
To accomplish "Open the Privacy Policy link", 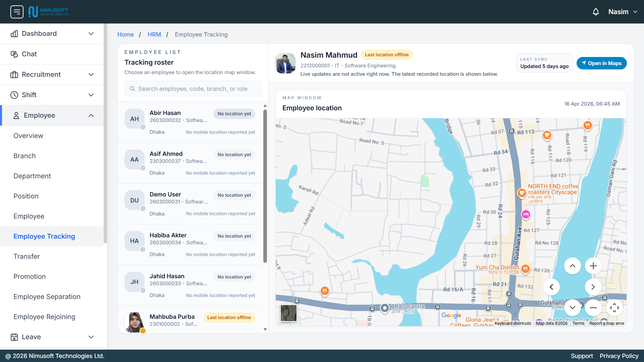I will [619, 356].
